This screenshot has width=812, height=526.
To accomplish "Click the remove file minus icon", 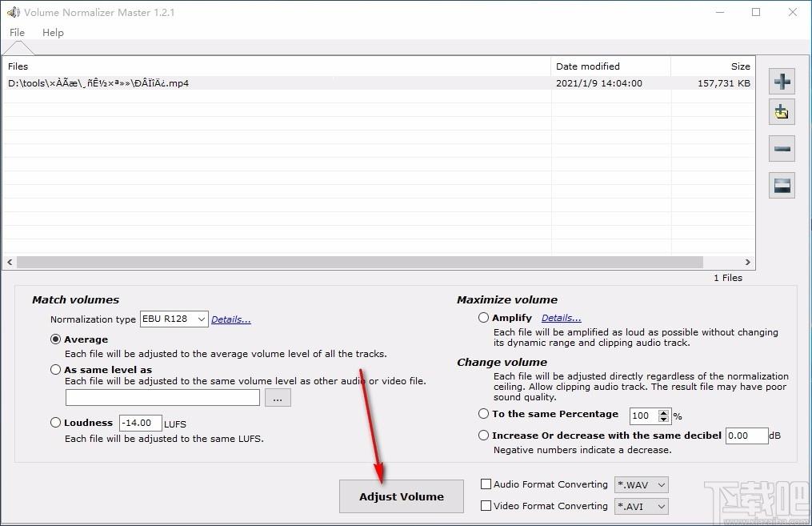I will [782, 149].
